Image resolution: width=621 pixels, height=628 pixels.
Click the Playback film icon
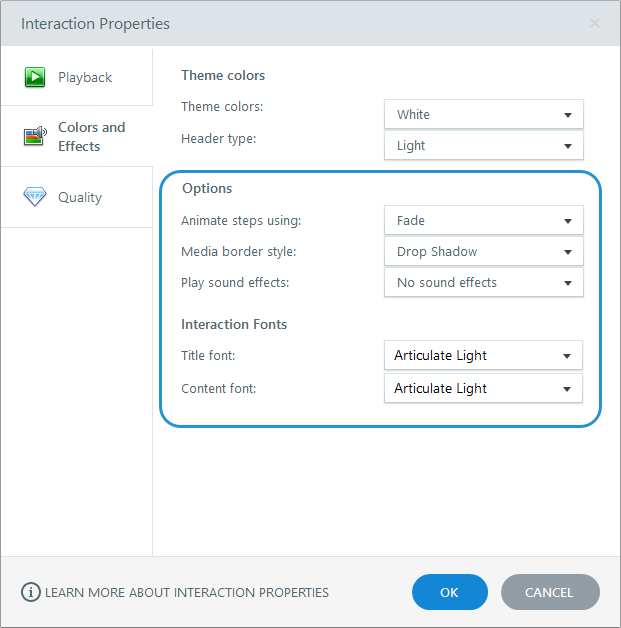click(35, 77)
